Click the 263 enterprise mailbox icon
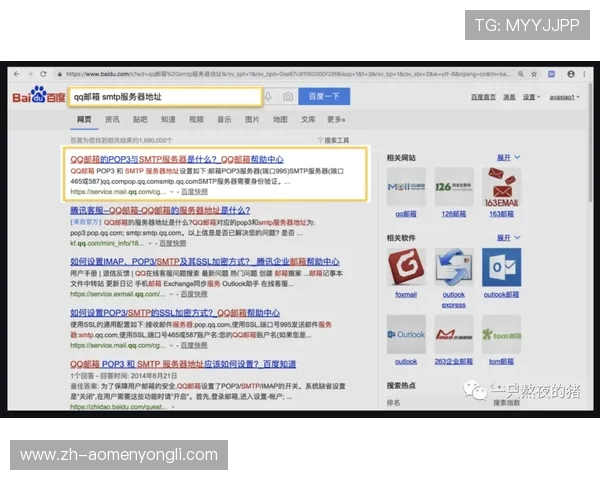Image resolution: width=600 pixels, height=480 pixels. coord(454,334)
